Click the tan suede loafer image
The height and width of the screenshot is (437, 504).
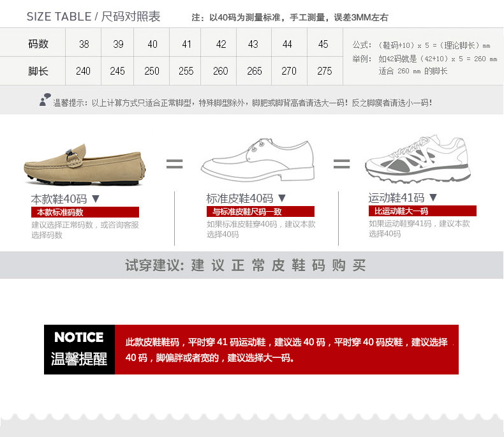pyautogui.click(x=85, y=165)
